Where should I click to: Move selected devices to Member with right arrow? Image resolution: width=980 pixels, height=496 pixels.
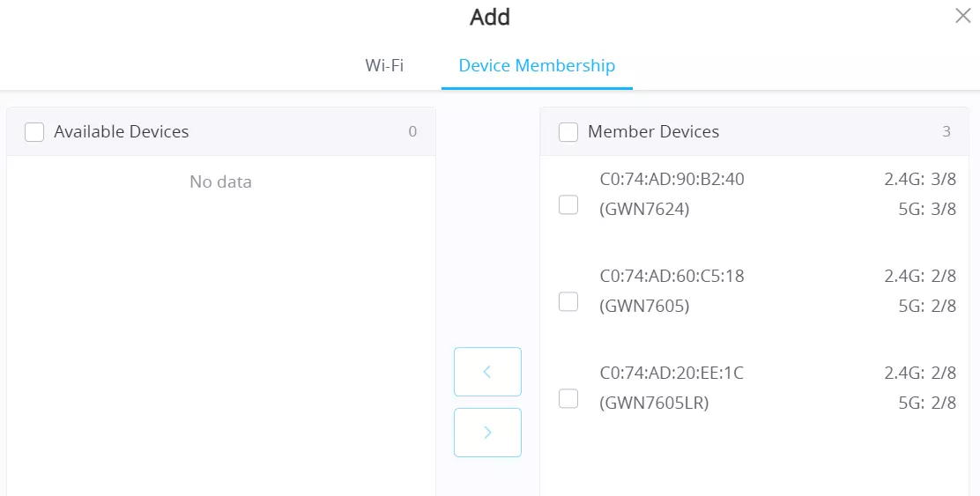point(487,433)
